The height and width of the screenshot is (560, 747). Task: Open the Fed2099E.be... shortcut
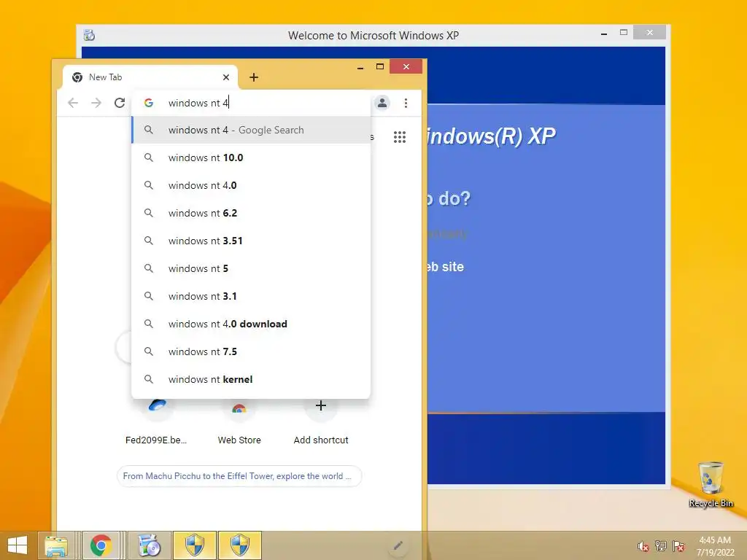pyautogui.click(x=156, y=422)
